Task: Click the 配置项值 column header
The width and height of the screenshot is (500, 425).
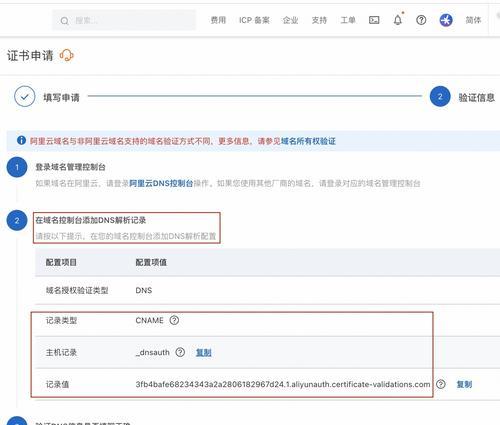Action: [151, 262]
